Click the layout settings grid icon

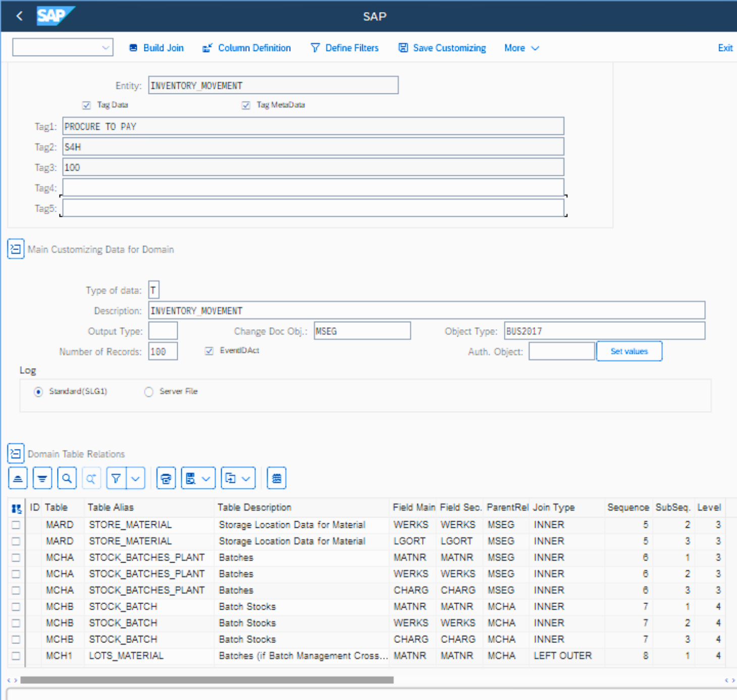click(x=277, y=478)
